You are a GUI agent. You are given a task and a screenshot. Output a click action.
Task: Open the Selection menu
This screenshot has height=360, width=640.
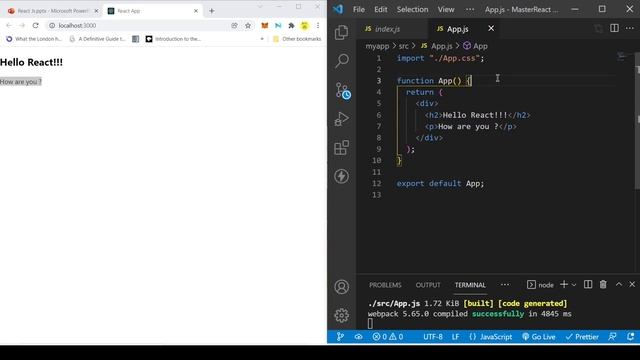(x=412, y=9)
